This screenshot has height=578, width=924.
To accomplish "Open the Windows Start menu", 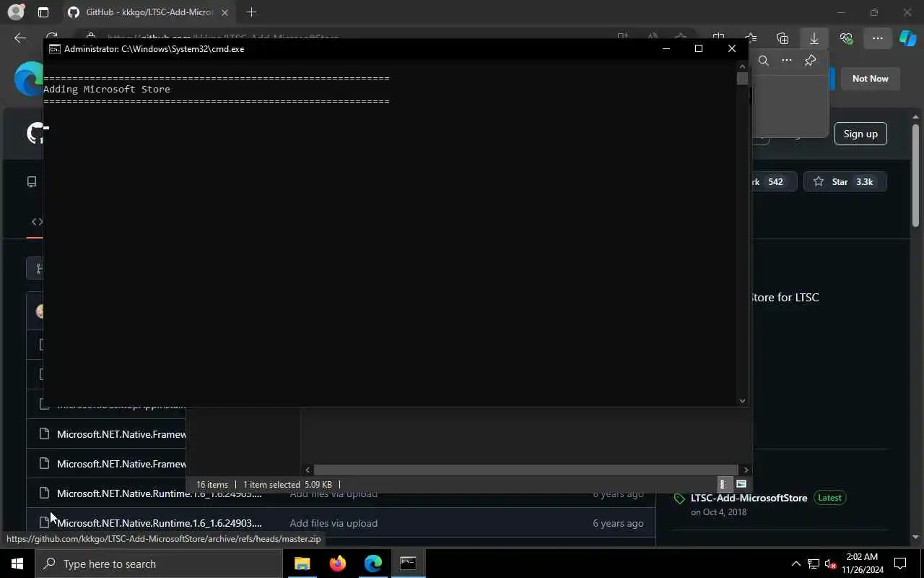I will point(17,564).
